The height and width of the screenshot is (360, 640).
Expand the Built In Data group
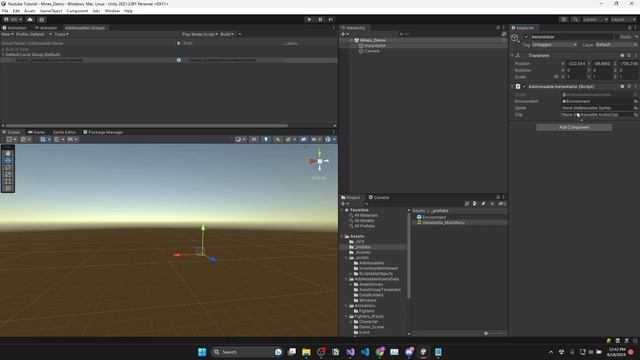point(3,49)
